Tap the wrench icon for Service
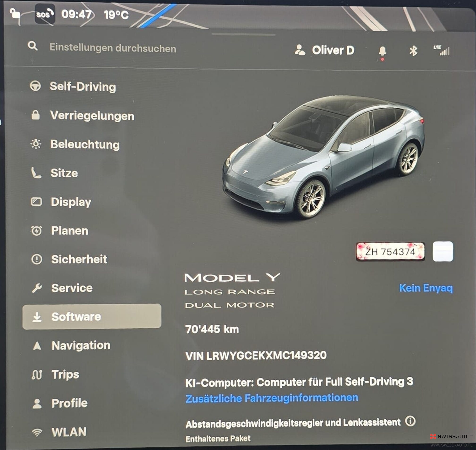This screenshot has width=476, height=450. (x=37, y=288)
